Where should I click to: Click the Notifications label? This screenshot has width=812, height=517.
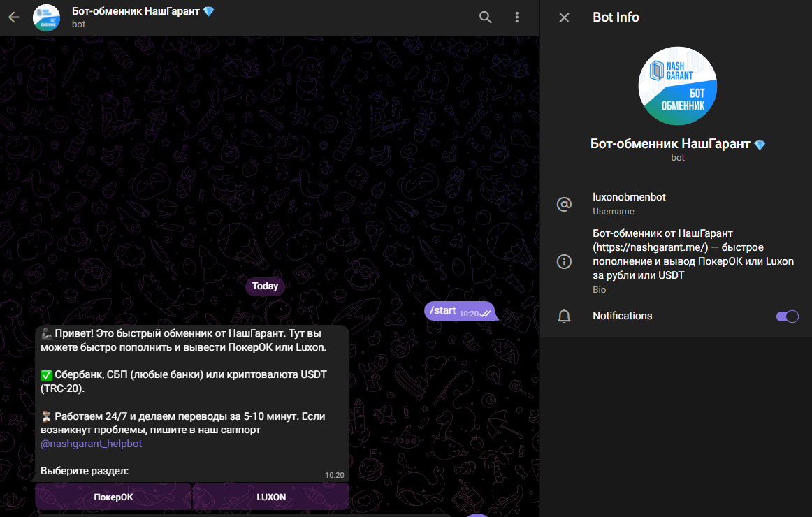pos(623,316)
